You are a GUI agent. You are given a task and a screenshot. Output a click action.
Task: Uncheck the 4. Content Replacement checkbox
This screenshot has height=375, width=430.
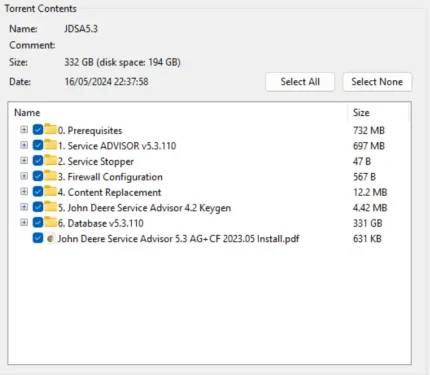[38, 191]
